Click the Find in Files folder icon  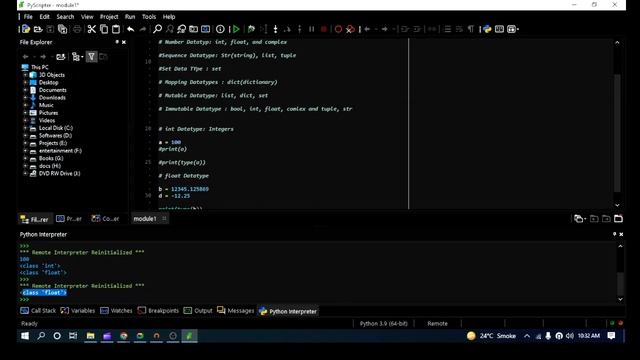click(x=193, y=29)
